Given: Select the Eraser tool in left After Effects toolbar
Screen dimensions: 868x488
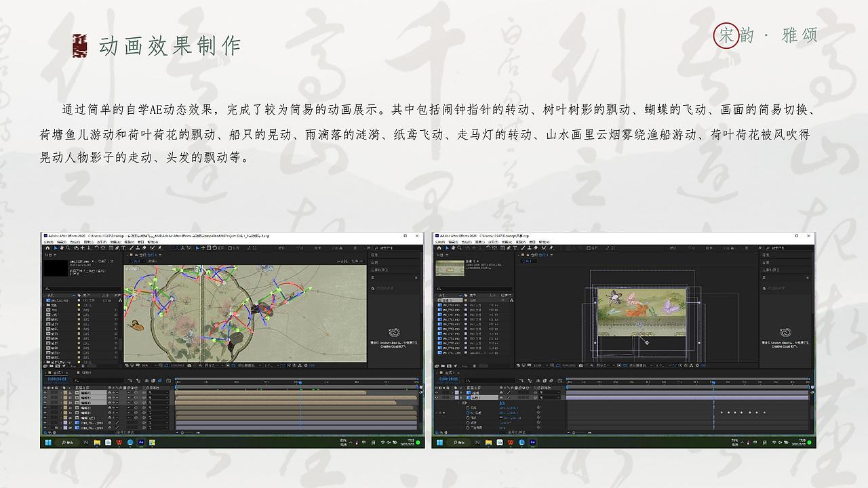Looking at the screenshot, I should (144, 248).
